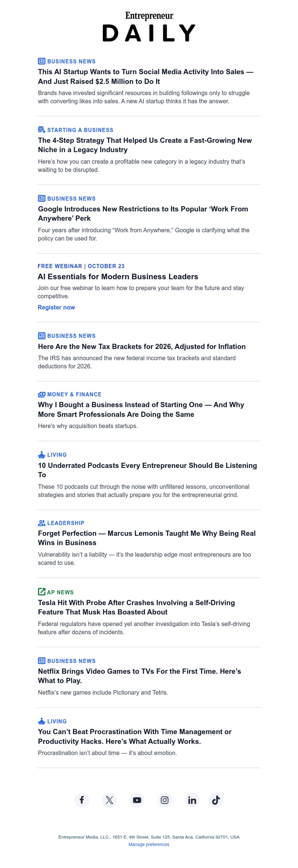This screenshot has height=868, width=298.
Task: Click Register now webinar link
Action: 56,307
